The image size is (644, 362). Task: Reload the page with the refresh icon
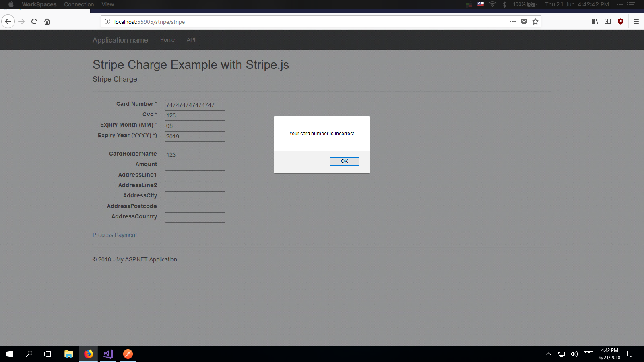pos(34,21)
